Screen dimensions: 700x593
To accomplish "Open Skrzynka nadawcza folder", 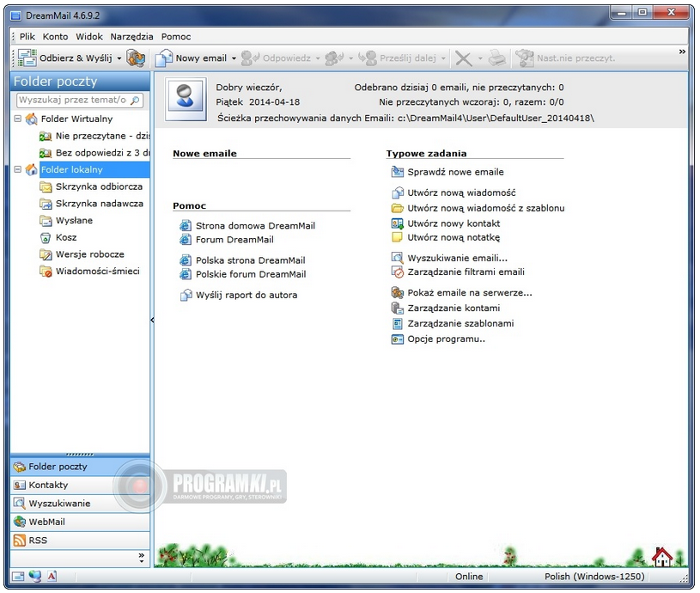I will 92,204.
